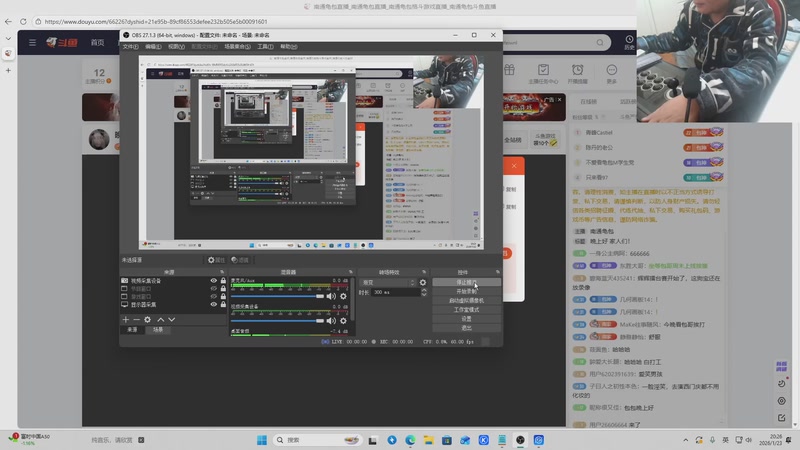Click the 启动虚拟摄像机 button

(466, 301)
